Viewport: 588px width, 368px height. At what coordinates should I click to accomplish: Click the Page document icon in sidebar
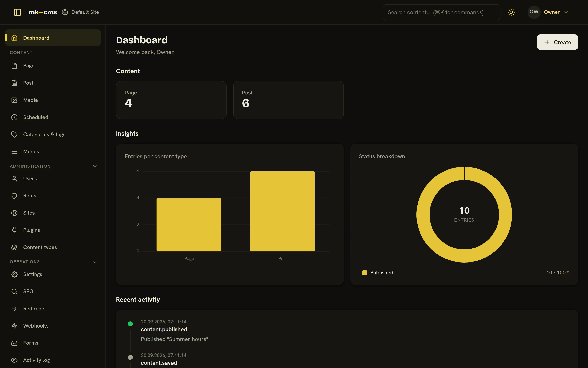pyautogui.click(x=14, y=66)
